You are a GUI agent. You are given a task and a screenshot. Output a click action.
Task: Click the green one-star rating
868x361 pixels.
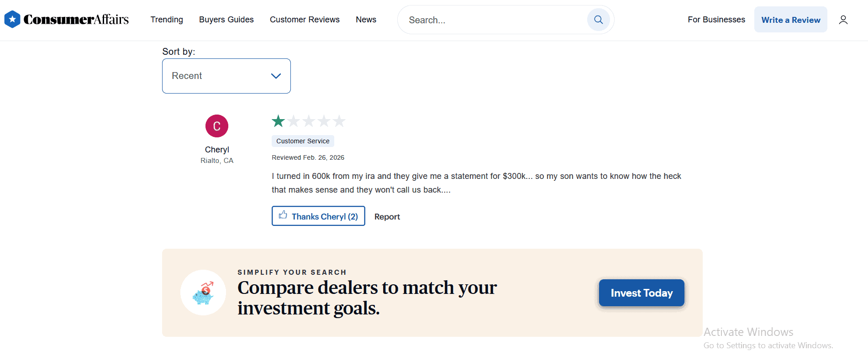point(278,121)
